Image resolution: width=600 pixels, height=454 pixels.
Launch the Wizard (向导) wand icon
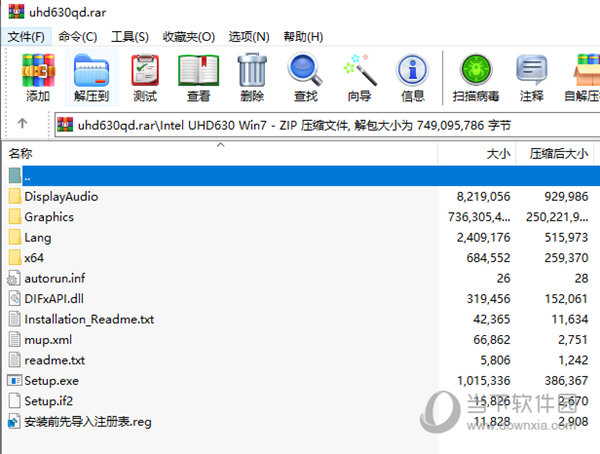359,70
